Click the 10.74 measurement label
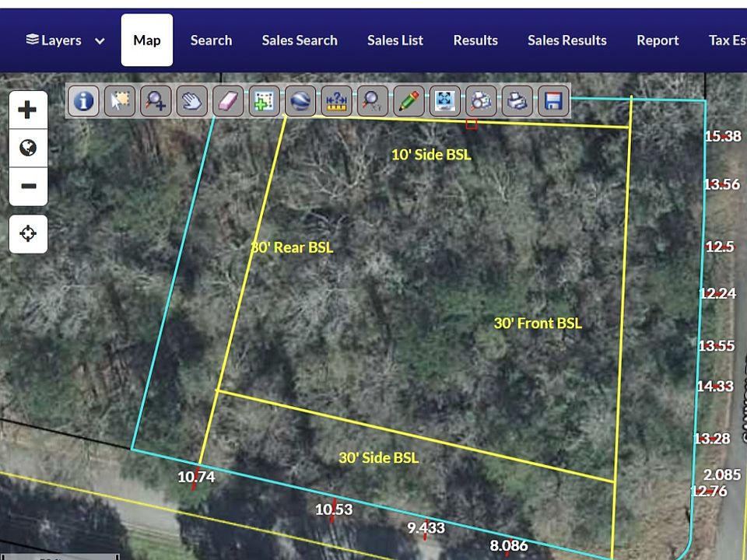This screenshot has width=747, height=560. [196, 477]
